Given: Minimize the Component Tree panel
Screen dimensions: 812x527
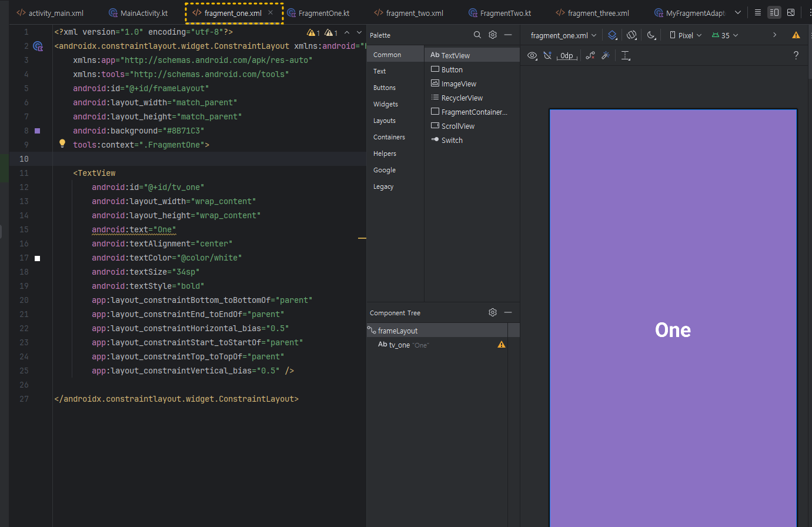Looking at the screenshot, I should [508, 312].
